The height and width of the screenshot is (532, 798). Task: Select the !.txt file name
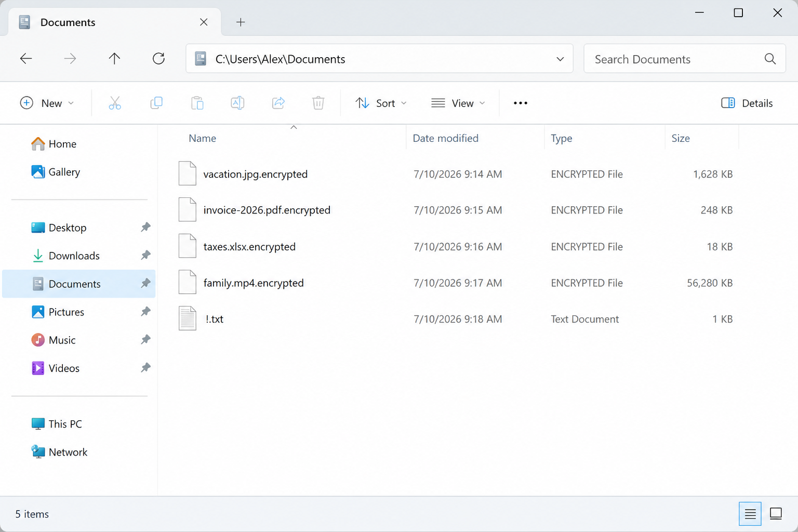coord(215,319)
